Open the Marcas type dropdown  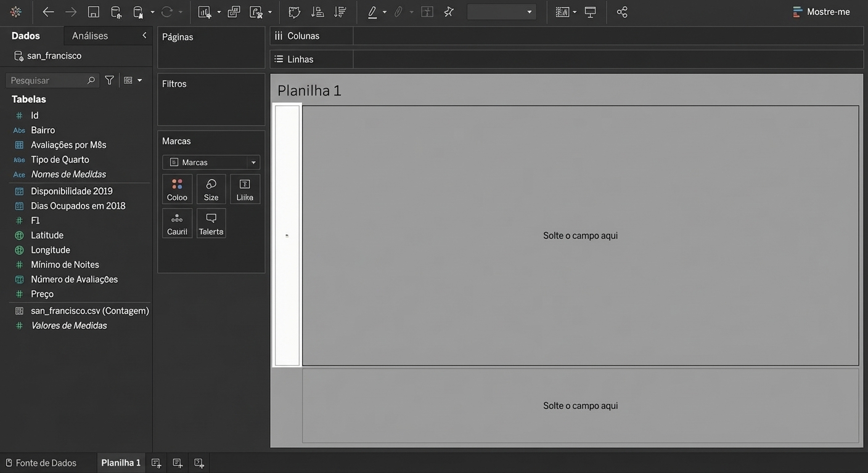[x=211, y=163]
